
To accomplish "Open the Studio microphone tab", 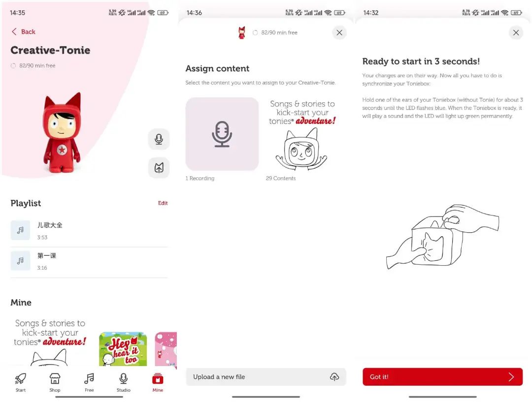I will (x=124, y=382).
